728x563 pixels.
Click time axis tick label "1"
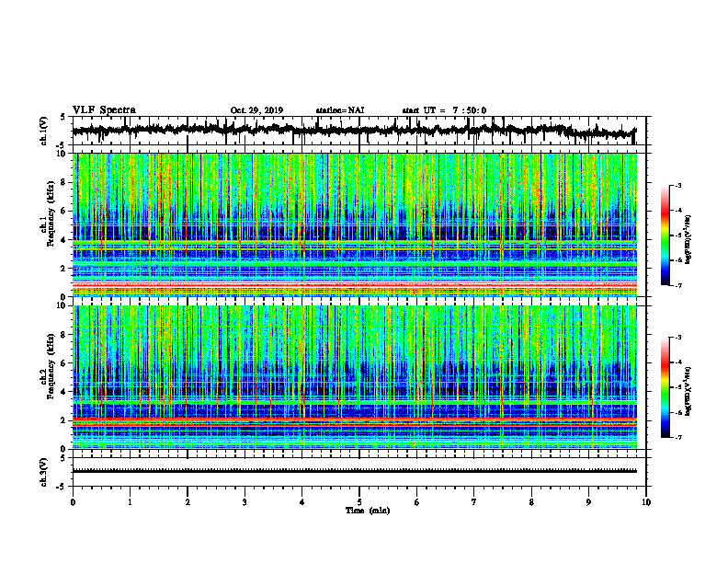point(130,502)
